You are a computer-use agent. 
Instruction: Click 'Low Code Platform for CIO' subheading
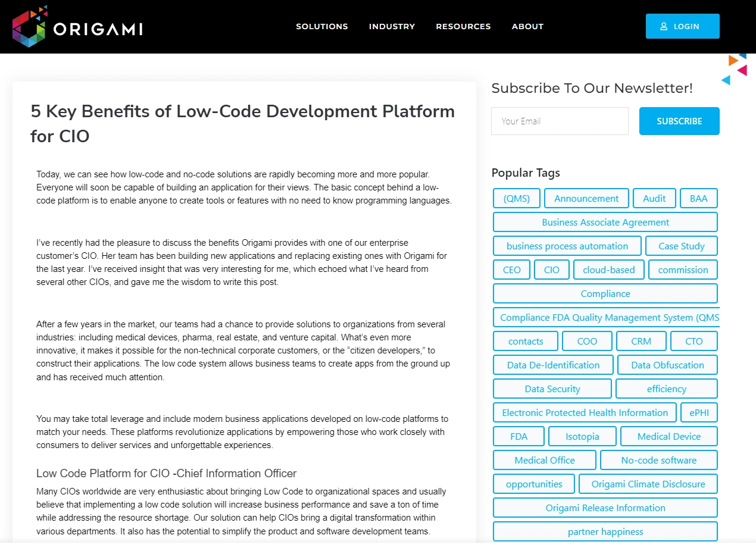coord(167,474)
